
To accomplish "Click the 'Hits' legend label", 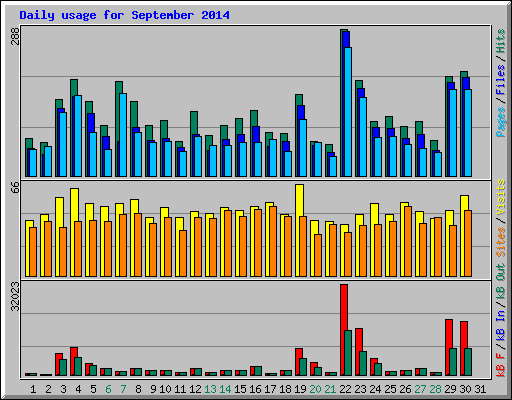I will coord(501,41).
